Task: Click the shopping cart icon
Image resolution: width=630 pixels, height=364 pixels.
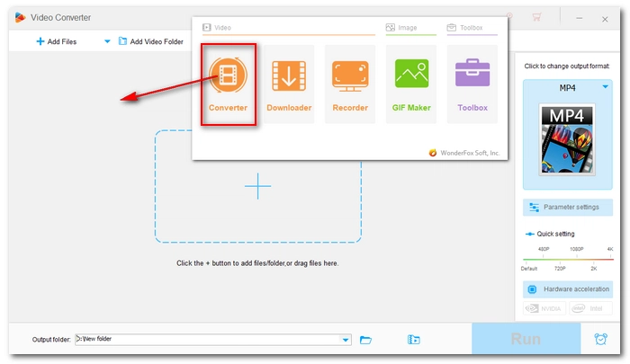Action: coord(536,17)
